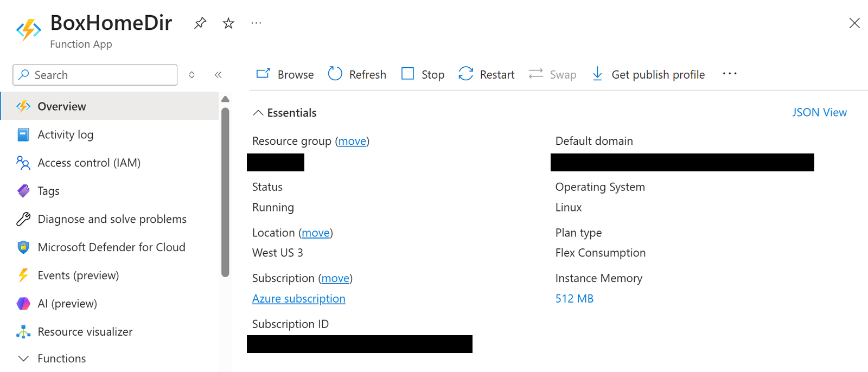Open JSON View link
This screenshot has width=868, height=372.
[819, 112]
